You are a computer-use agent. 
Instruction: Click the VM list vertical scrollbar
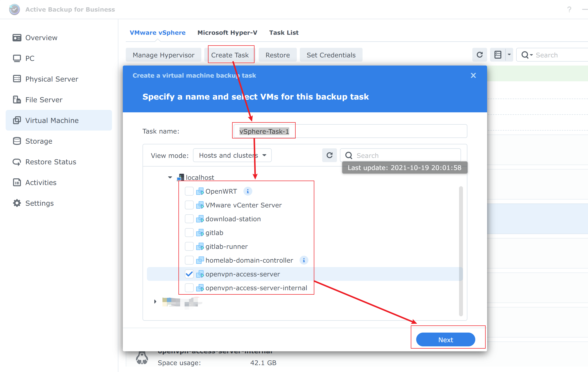[461, 251]
